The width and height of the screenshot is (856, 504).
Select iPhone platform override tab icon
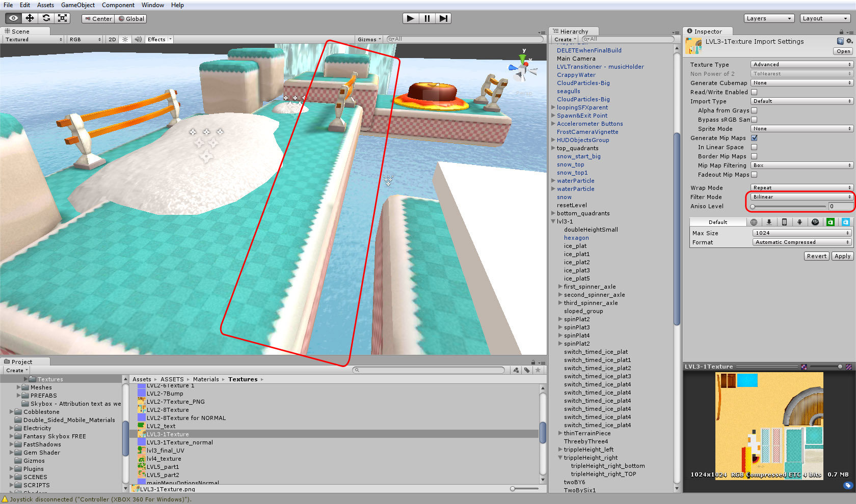point(784,222)
